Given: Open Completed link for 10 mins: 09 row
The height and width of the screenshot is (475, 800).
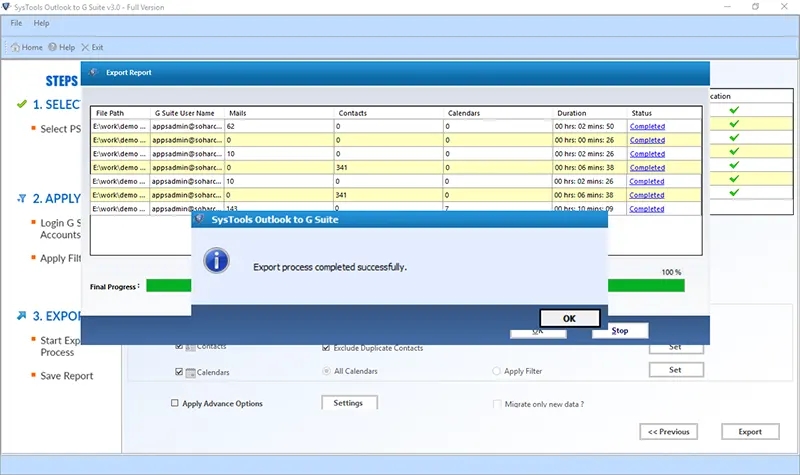Looking at the screenshot, I should click(x=646, y=209).
